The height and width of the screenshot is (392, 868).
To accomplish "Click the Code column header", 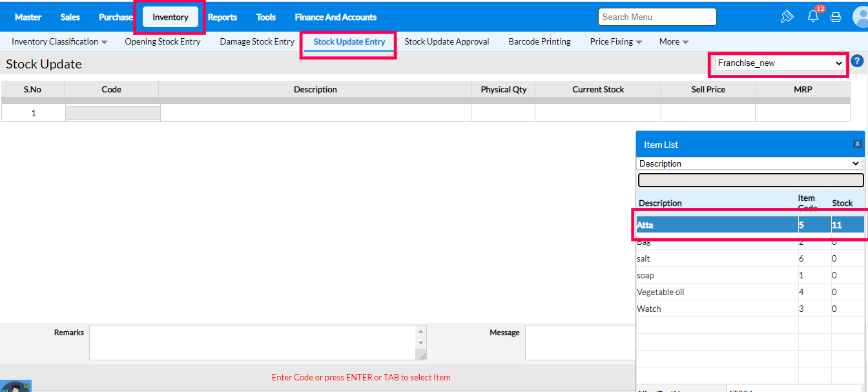I will (x=112, y=90).
